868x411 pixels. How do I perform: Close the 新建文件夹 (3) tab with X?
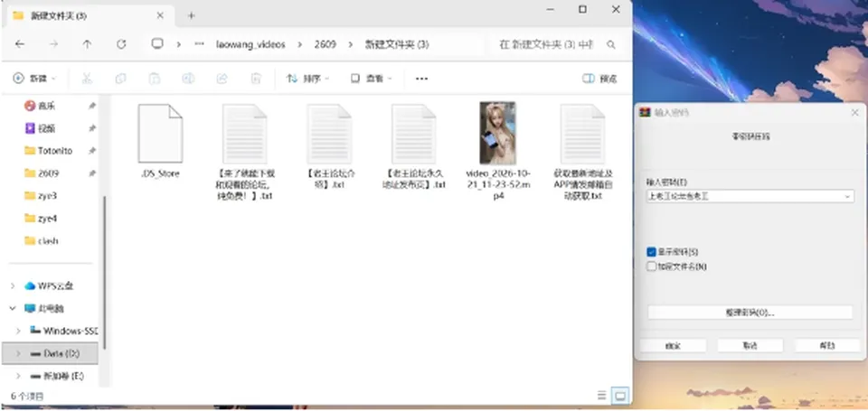pyautogui.click(x=160, y=15)
